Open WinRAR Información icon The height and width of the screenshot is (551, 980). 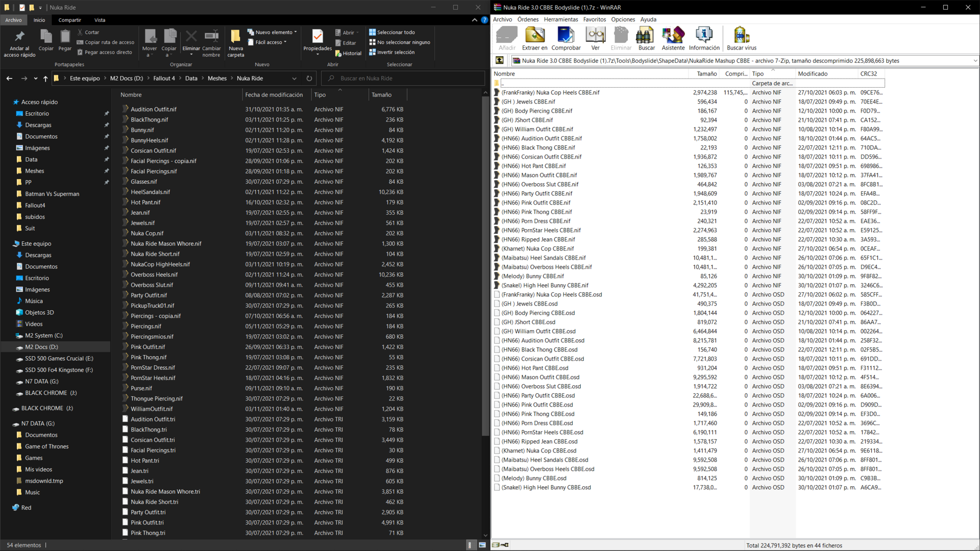coord(704,35)
